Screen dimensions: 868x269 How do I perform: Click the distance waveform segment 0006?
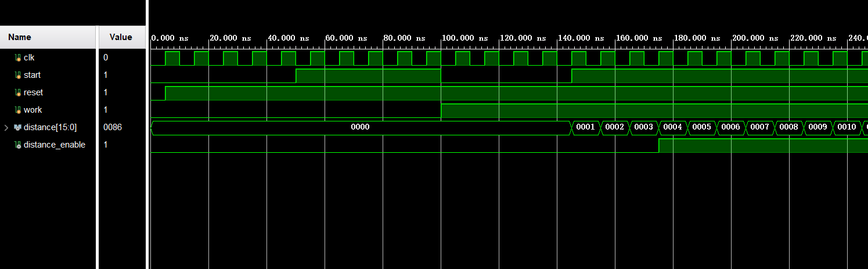tap(731, 127)
